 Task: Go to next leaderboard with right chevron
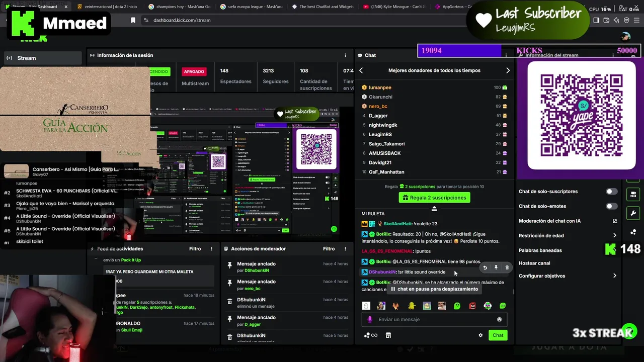[x=508, y=71]
